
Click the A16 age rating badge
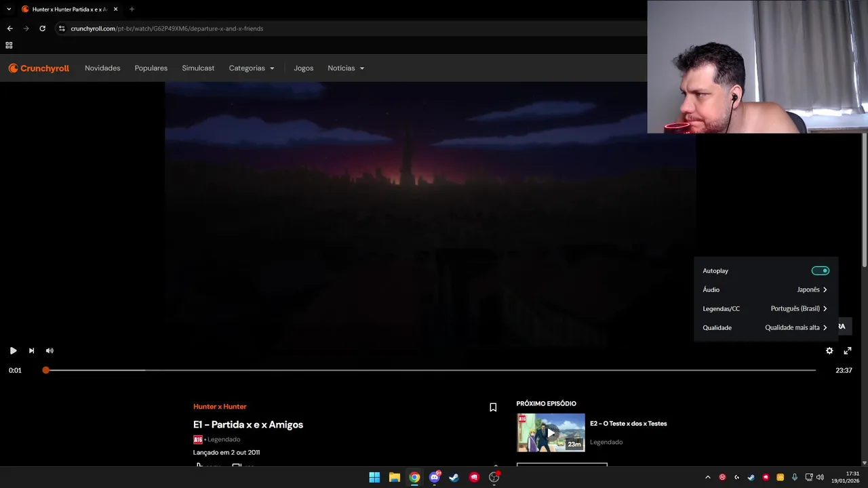click(197, 439)
